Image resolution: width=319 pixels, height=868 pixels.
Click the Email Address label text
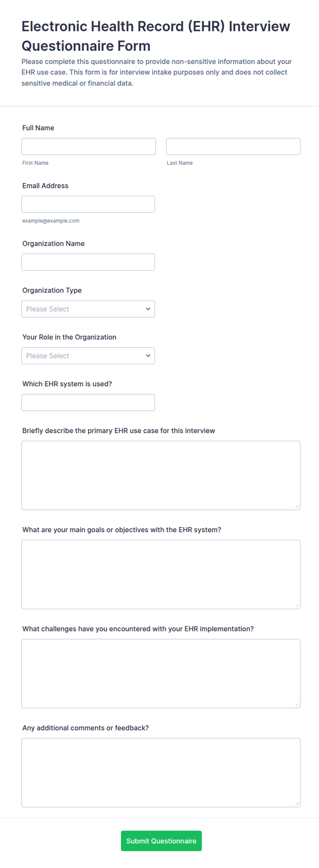click(45, 186)
